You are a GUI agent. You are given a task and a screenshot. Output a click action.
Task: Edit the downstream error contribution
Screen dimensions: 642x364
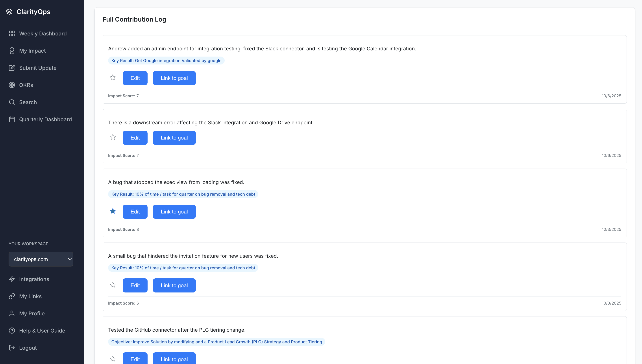click(135, 138)
